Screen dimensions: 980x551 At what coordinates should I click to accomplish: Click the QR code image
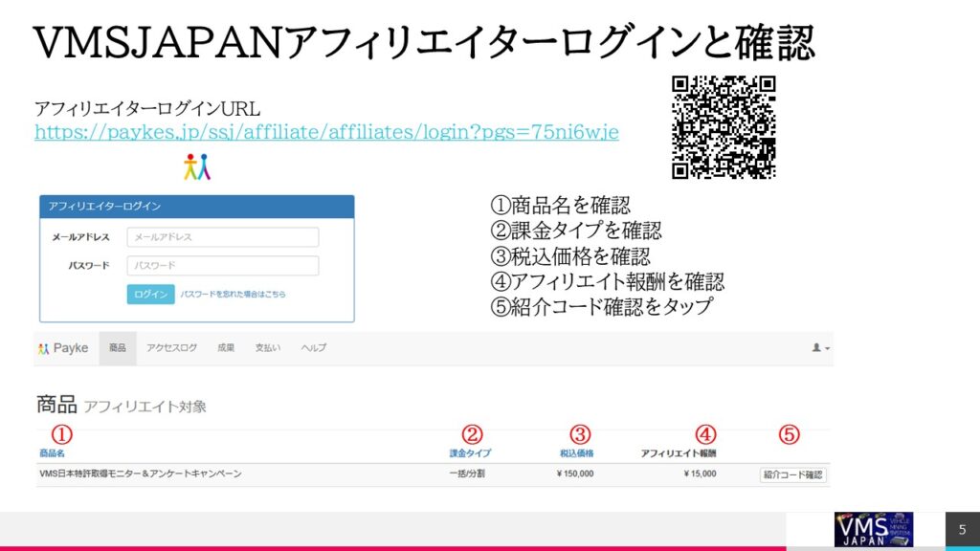tap(724, 127)
